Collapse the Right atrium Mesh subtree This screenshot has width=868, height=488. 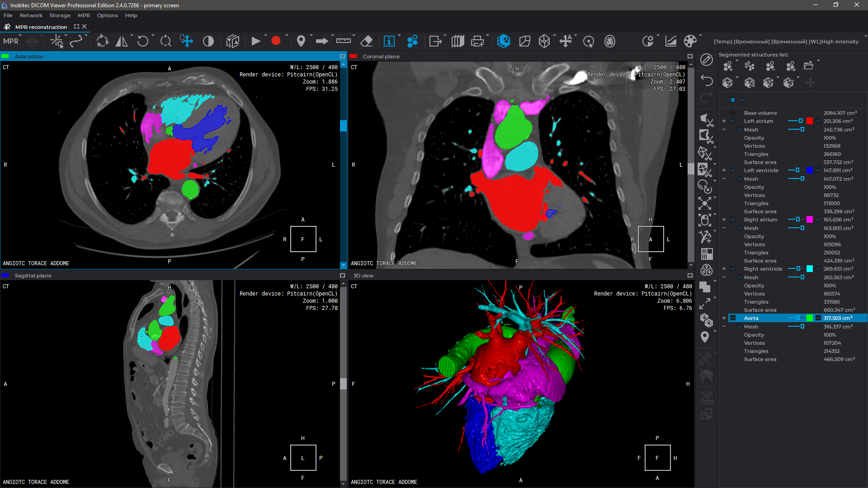pos(724,228)
